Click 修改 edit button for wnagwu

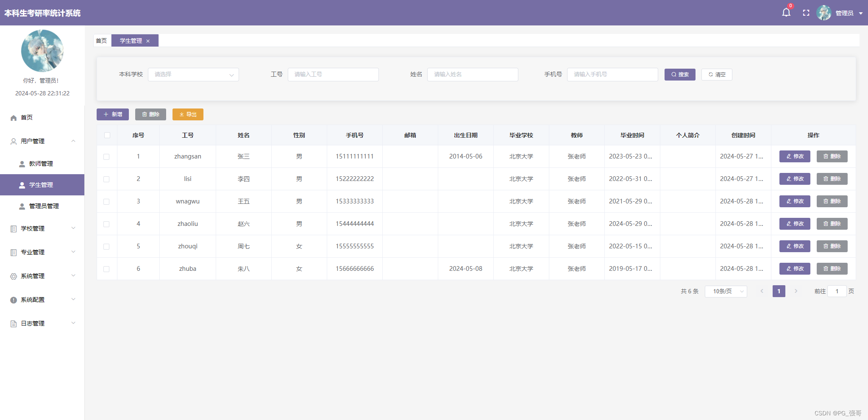coord(795,201)
